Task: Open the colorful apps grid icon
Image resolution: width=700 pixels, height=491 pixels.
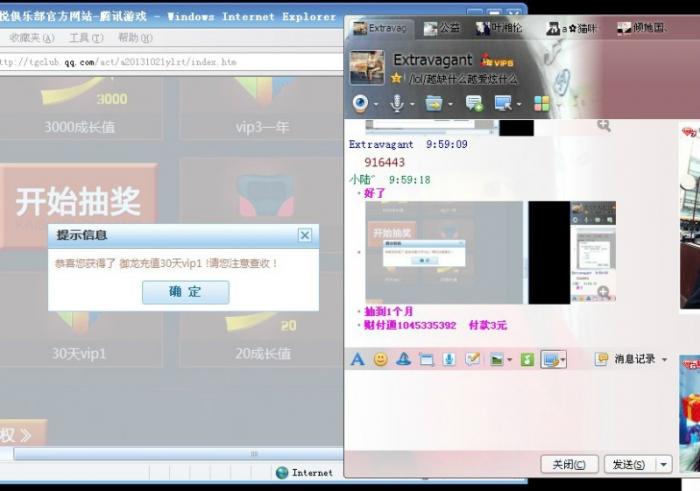Action: pos(542,104)
